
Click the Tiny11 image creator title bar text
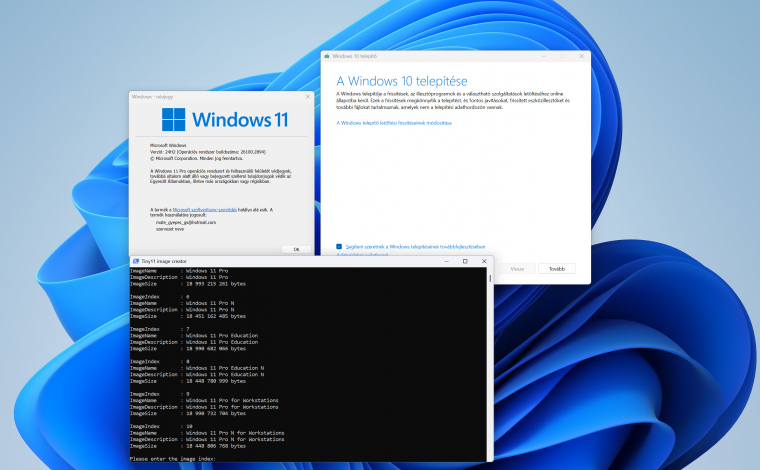(164, 261)
